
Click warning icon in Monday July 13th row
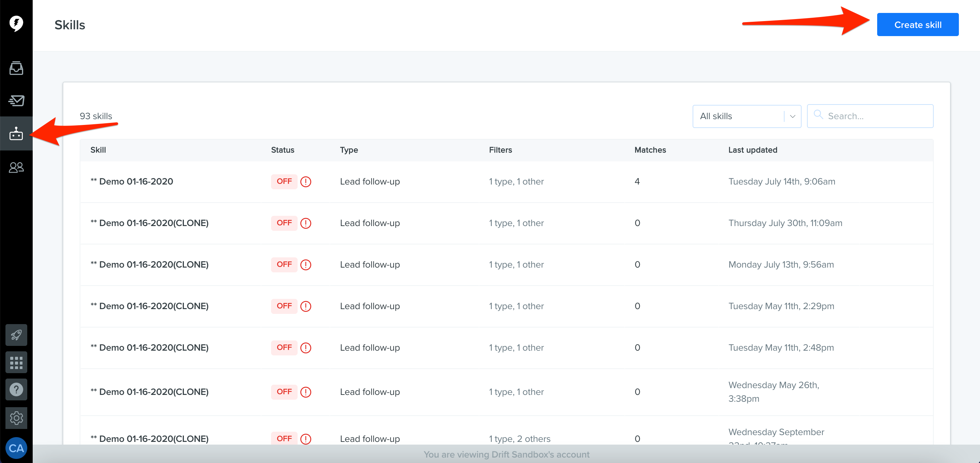point(305,265)
